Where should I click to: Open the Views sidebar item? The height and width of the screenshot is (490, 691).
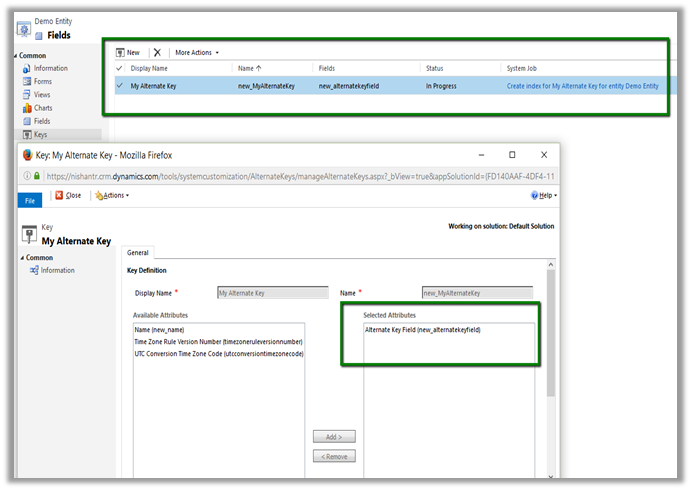tap(42, 94)
